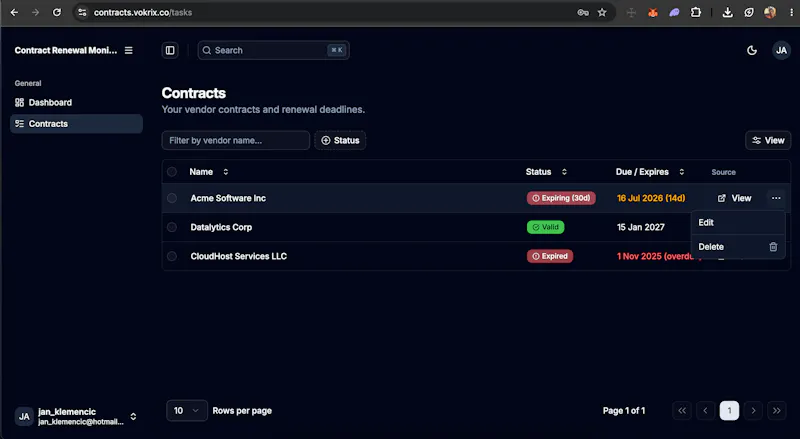Click browser back arrow
The image size is (800, 439).
(x=14, y=12)
